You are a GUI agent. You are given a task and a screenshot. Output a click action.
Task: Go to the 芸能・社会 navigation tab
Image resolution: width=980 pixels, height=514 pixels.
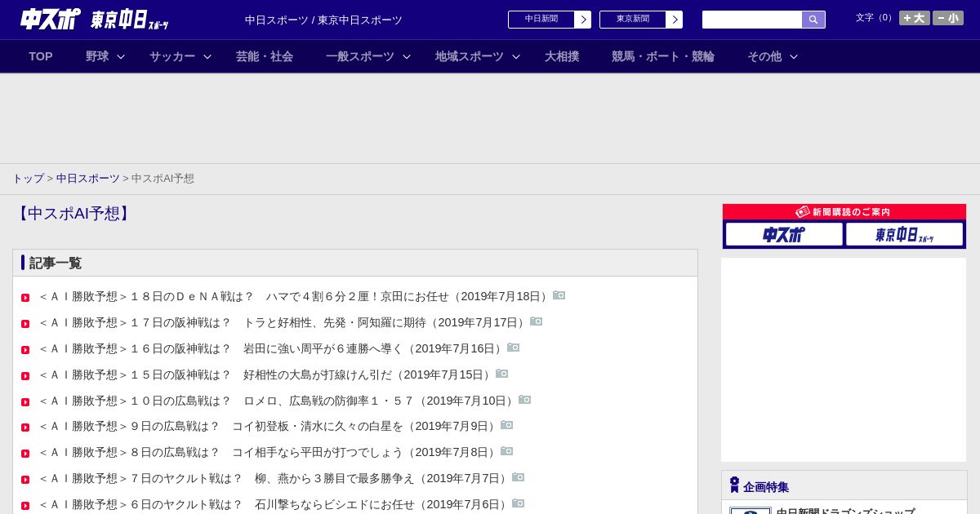tap(265, 56)
